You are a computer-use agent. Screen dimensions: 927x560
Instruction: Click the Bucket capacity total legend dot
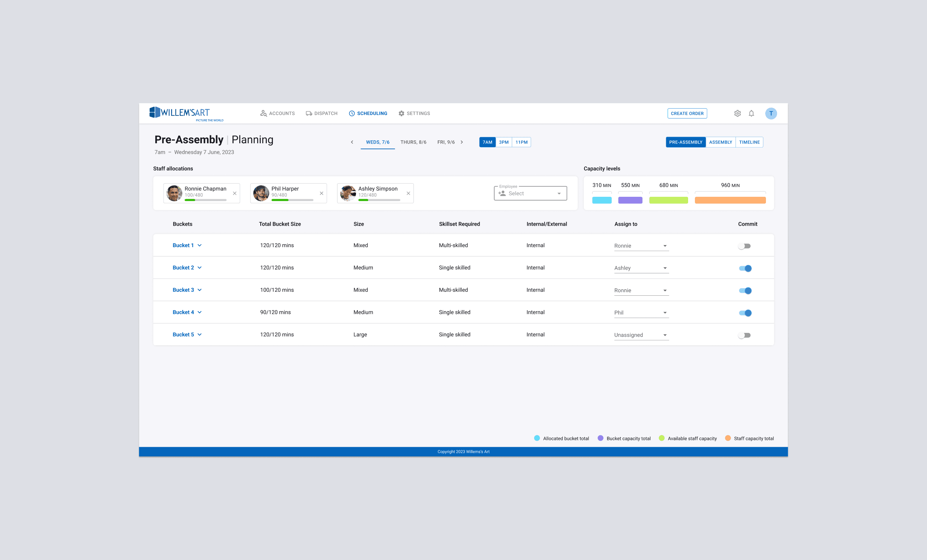coord(601,438)
